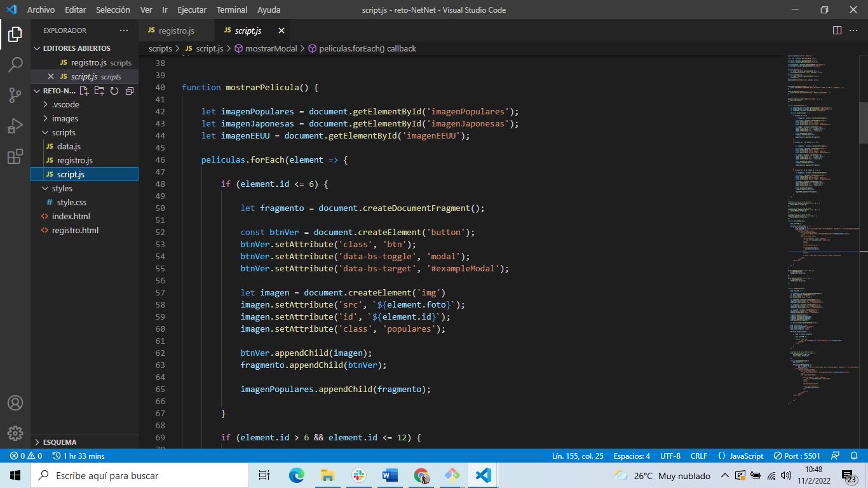Image resolution: width=868 pixels, height=488 pixels.
Task: Open Slack from the taskbar
Action: click(359, 475)
